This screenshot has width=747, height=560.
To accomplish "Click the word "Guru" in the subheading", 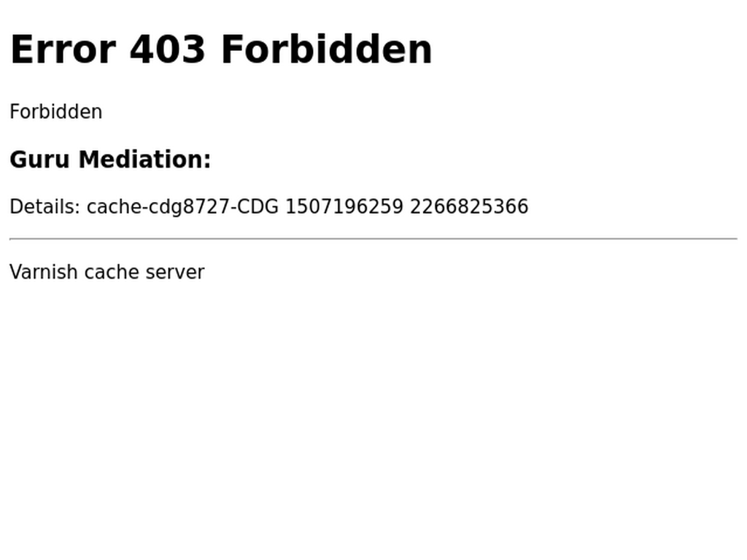I will coord(39,159).
